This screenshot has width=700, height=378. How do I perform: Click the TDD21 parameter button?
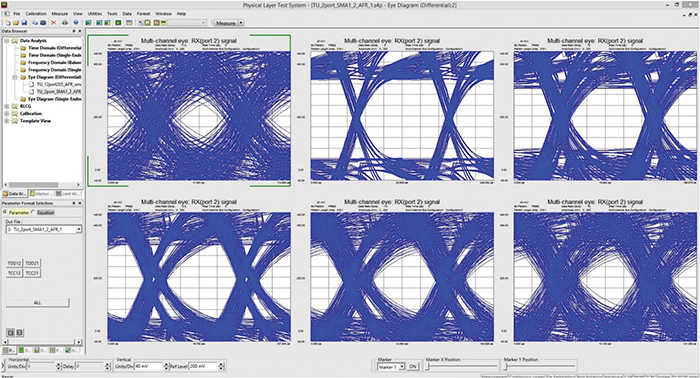tap(32, 263)
